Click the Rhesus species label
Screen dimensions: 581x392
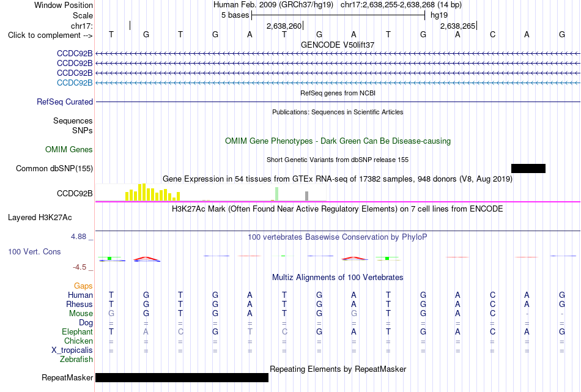click(x=80, y=304)
